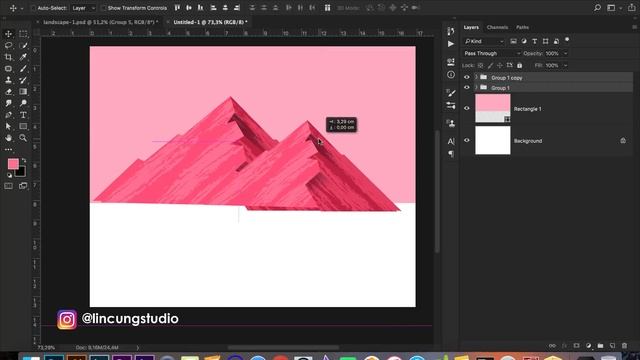Switch to the landscape-1.psd document tab

(100, 22)
